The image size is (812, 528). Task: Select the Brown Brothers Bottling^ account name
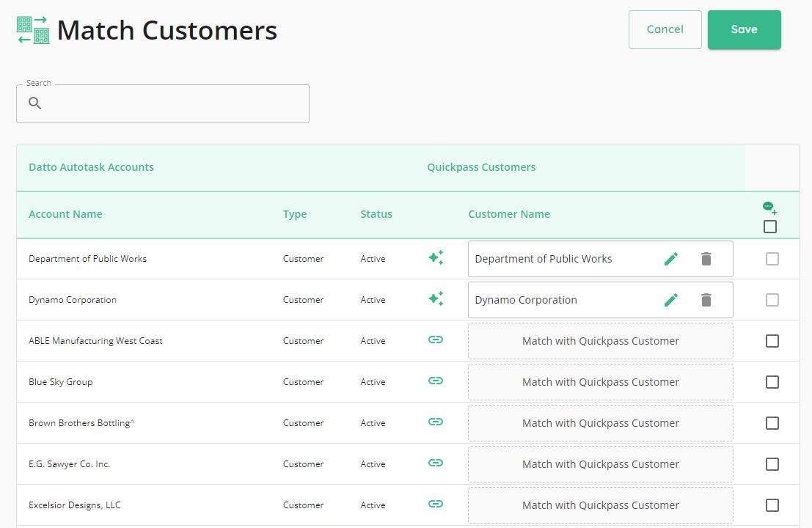81,423
